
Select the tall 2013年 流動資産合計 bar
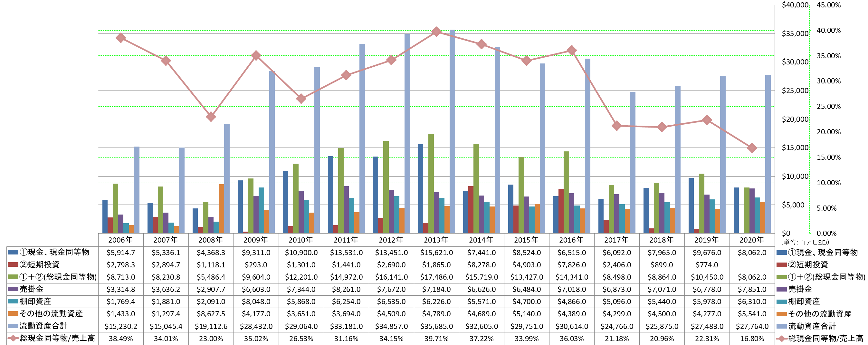452,131
